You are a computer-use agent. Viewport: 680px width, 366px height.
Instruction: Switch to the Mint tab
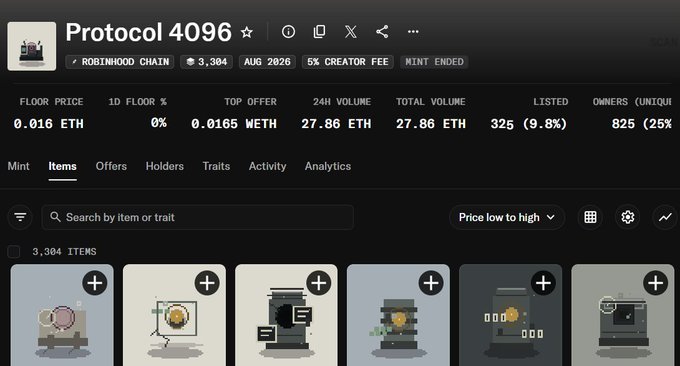click(x=19, y=166)
